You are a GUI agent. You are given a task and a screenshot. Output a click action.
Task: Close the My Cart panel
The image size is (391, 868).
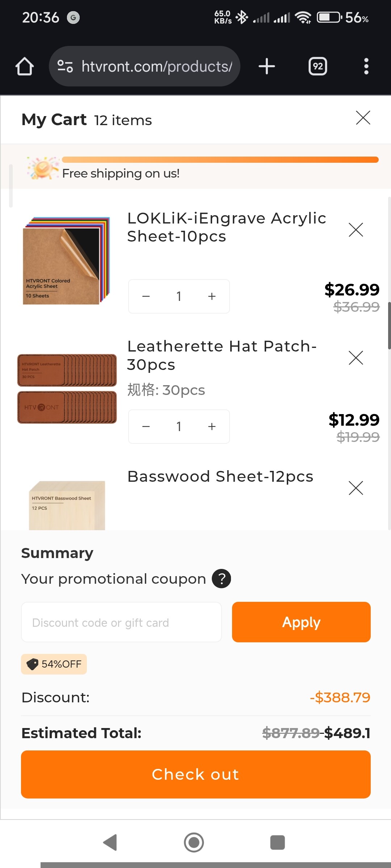363,118
